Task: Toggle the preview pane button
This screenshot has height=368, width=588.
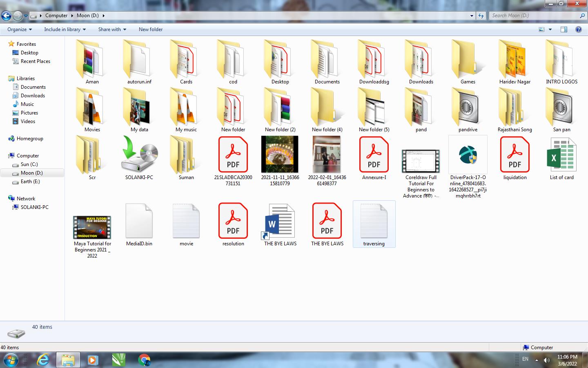Action: tap(564, 29)
